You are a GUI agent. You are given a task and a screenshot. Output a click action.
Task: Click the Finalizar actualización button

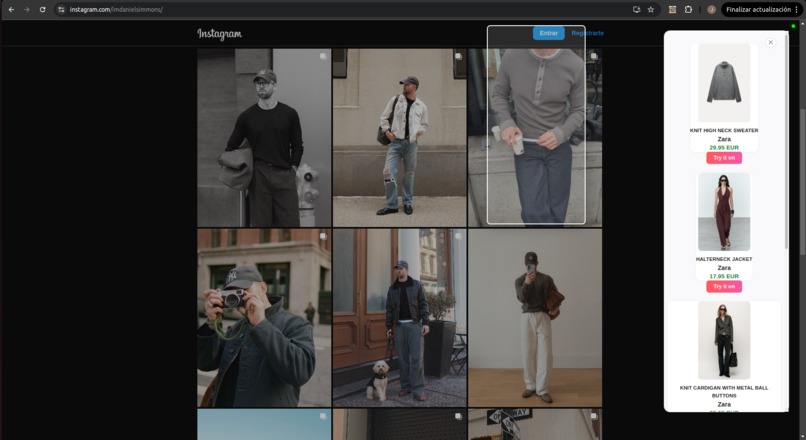[x=758, y=9]
